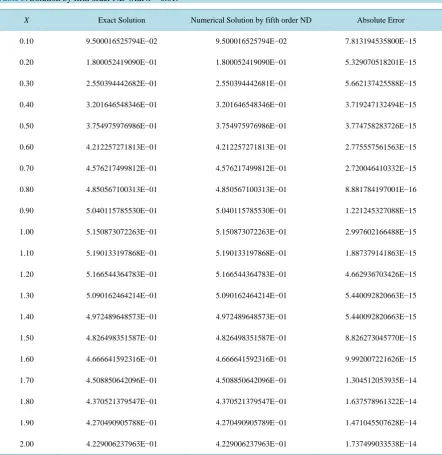Click absolute error 7.813194535800E-15

pyautogui.click(x=381, y=41)
